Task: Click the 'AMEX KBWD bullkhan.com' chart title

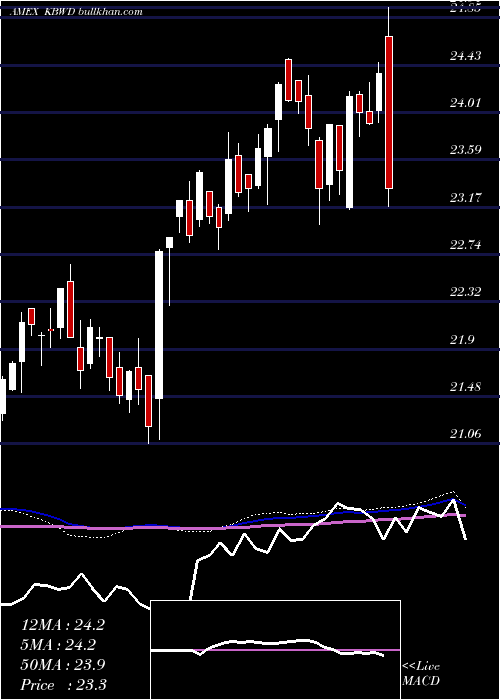Action: pos(76,12)
